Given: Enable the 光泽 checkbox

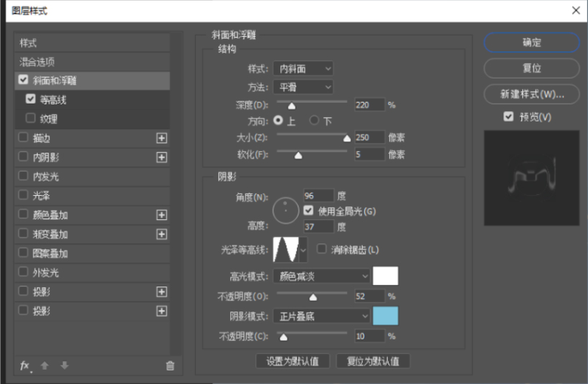Looking at the screenshot, I should tap(23, 194).
